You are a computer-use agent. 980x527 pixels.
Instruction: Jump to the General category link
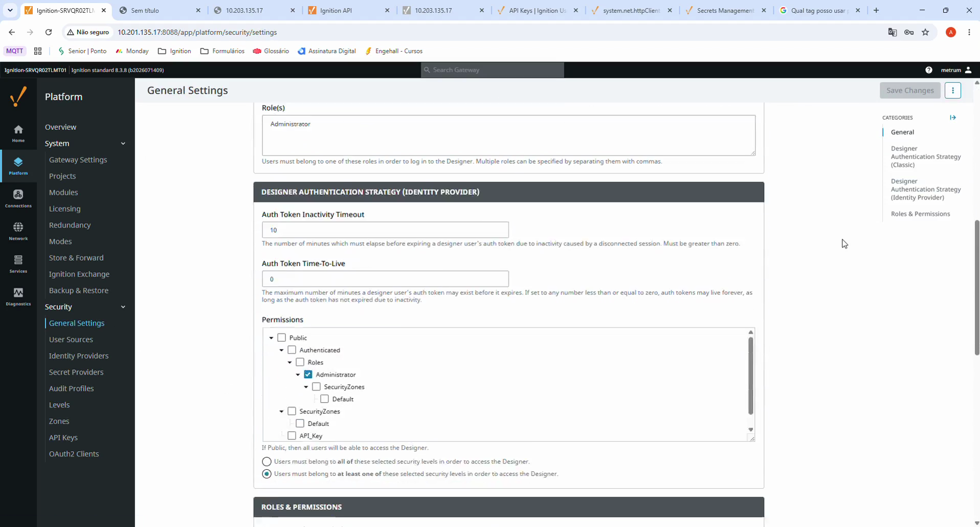coord(902,132)
